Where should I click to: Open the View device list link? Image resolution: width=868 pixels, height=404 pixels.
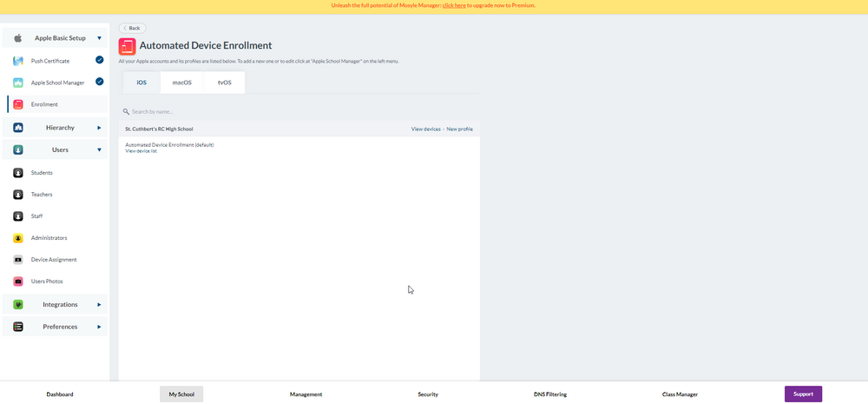click(141, 151)
